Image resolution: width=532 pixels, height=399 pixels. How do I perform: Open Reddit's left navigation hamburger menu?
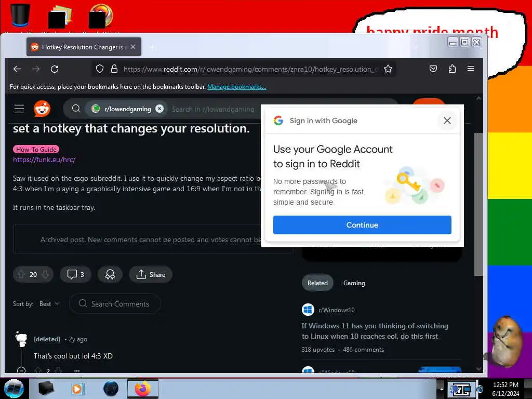(x=19, y=109)
